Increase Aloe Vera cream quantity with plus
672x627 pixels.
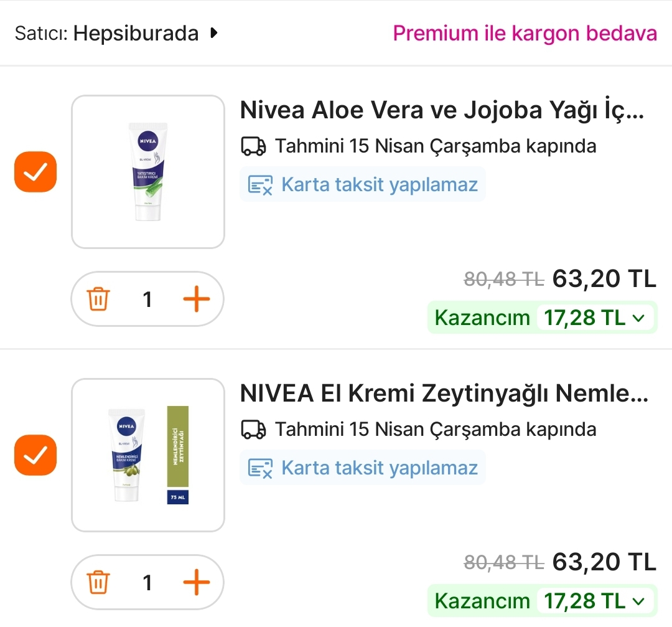point(197,299)
